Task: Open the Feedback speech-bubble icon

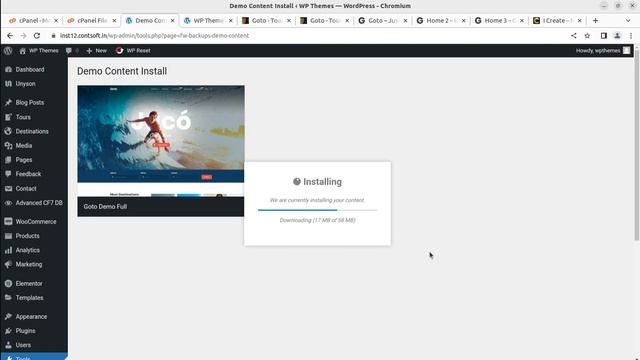Action: pos(8,174)
